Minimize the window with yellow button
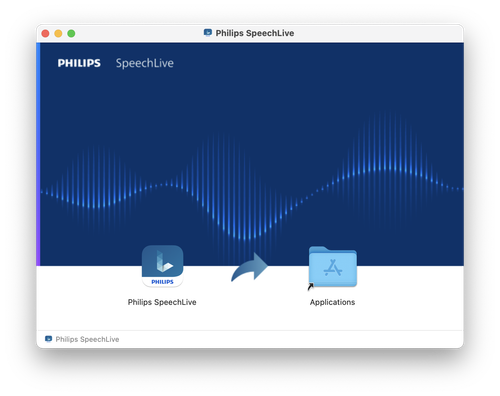This screenshot has height=396, width=500. tap(58, 33)
